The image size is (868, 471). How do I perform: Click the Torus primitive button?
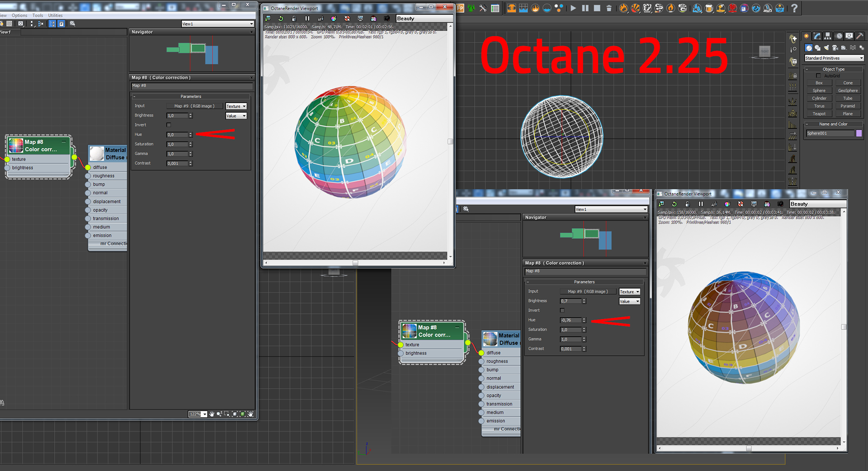pos(819,106)
